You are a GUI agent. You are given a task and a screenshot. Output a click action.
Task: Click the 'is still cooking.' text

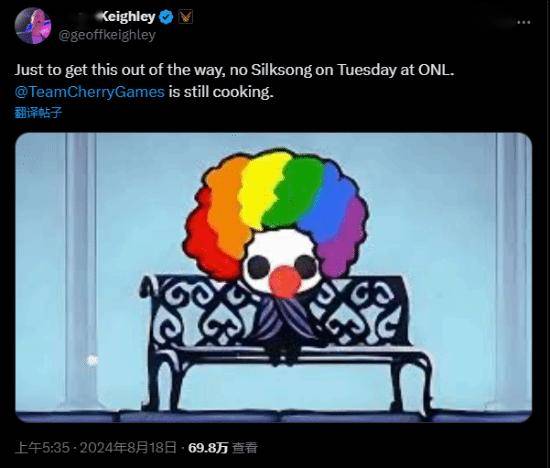(x=220, y=92)
